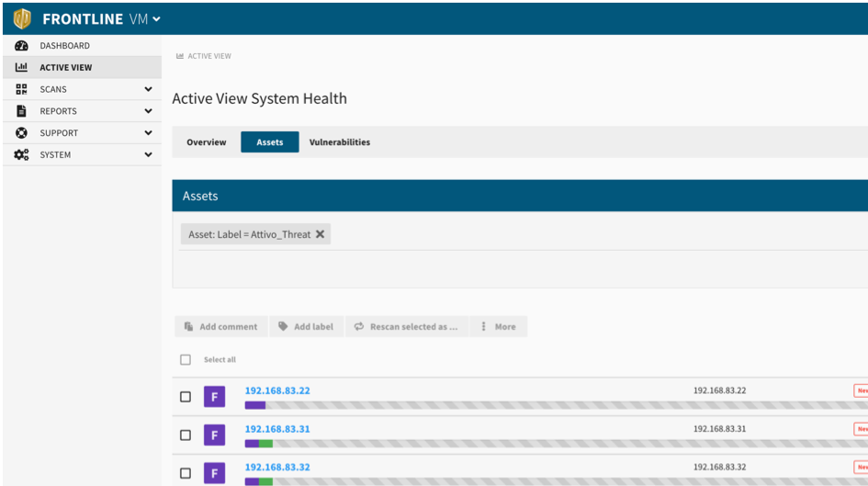
Task: Click the Reports document icon
Action: 21,111
